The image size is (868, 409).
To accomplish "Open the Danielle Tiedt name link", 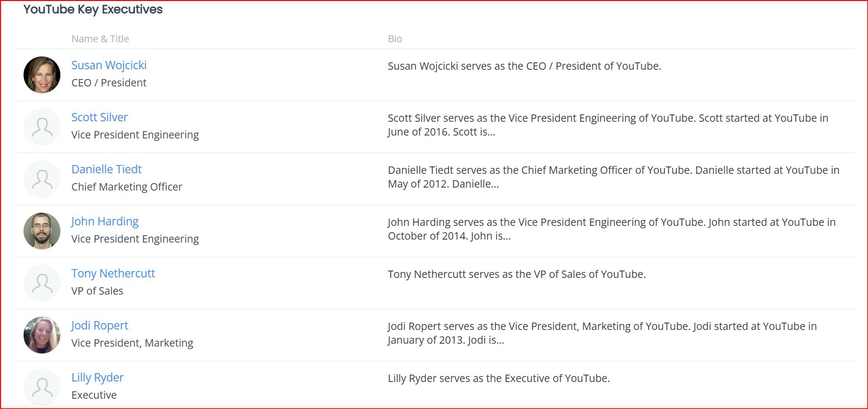I will coord(106,169).
